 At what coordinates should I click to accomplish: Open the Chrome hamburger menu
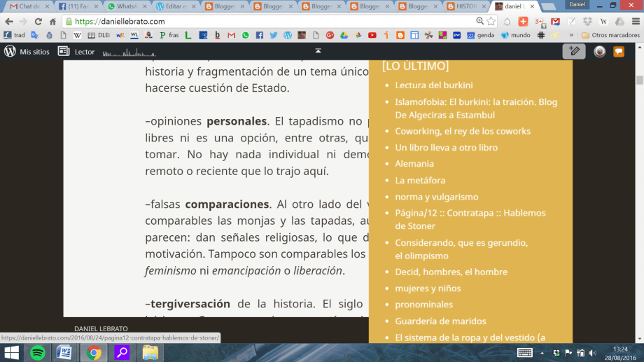point(636,22)
